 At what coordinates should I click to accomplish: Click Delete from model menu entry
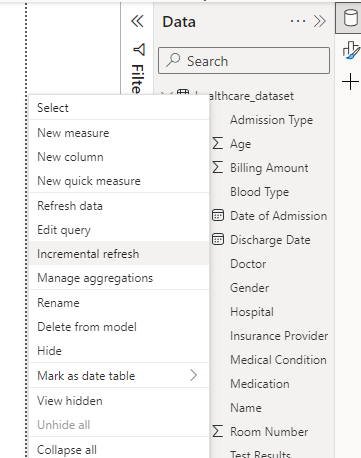pyautogui.click(x=119, y=327)
